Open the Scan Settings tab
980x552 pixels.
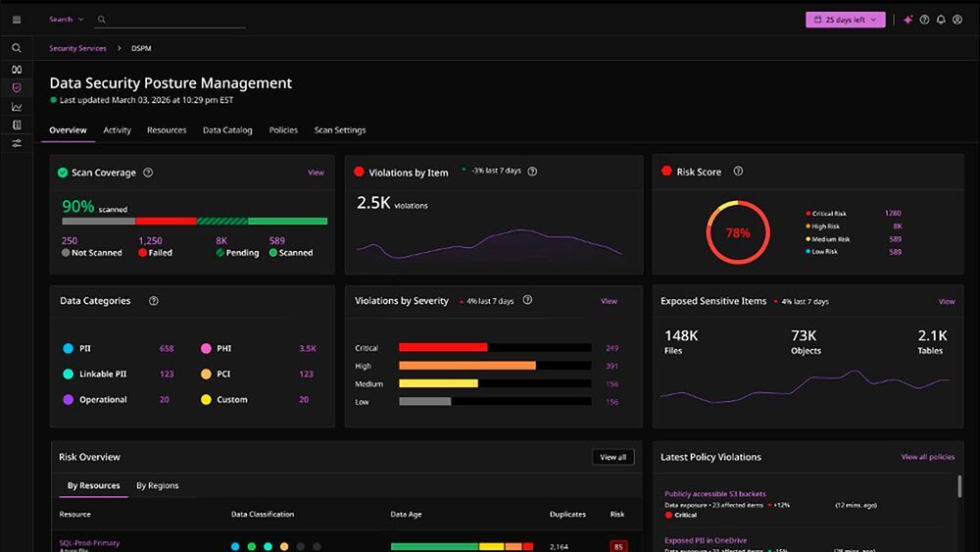coord(339,130)
